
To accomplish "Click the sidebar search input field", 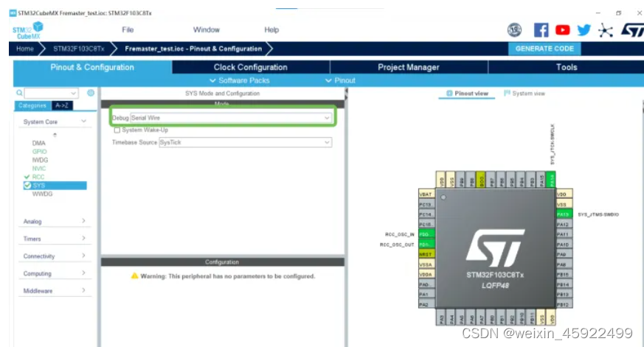I will click(x=47, y=93).
